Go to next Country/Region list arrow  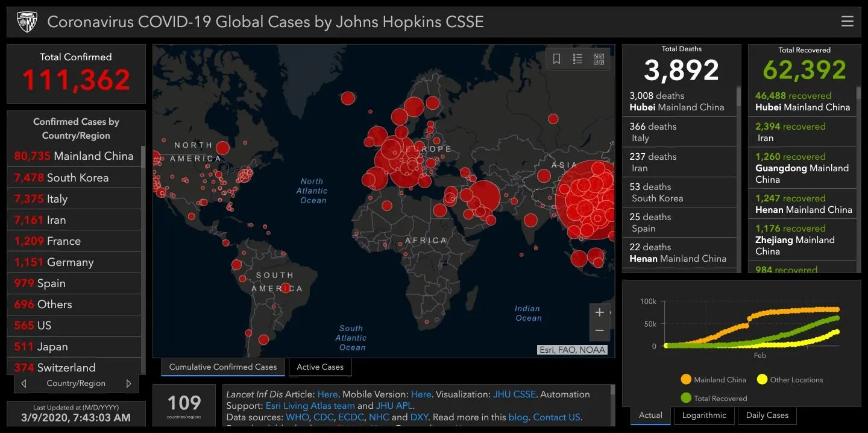(128, 384)
